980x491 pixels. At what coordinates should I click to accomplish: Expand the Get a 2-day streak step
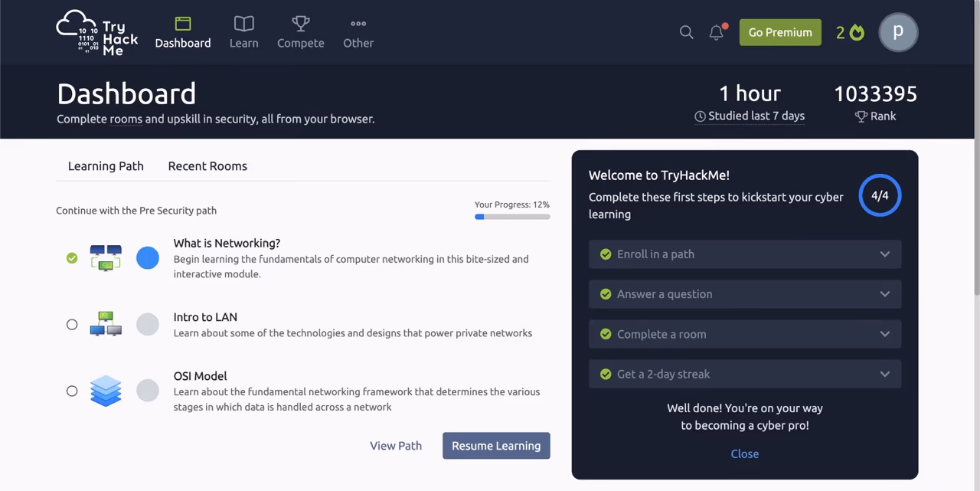(x=745, y=374)
